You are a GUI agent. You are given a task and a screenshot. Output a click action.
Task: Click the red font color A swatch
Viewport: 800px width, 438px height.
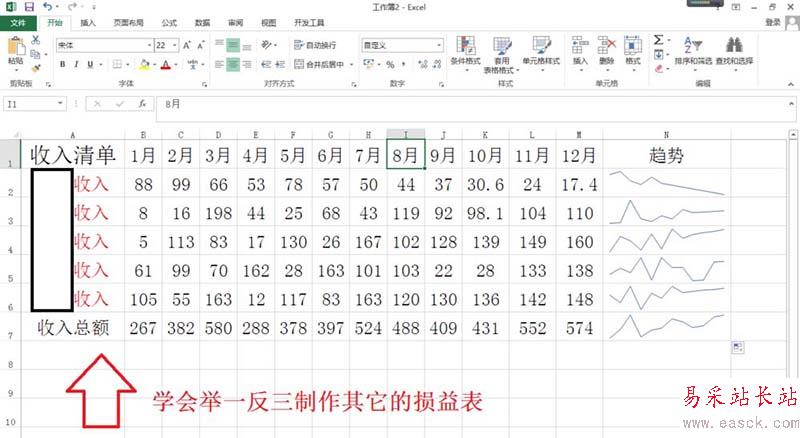(166, 64)
